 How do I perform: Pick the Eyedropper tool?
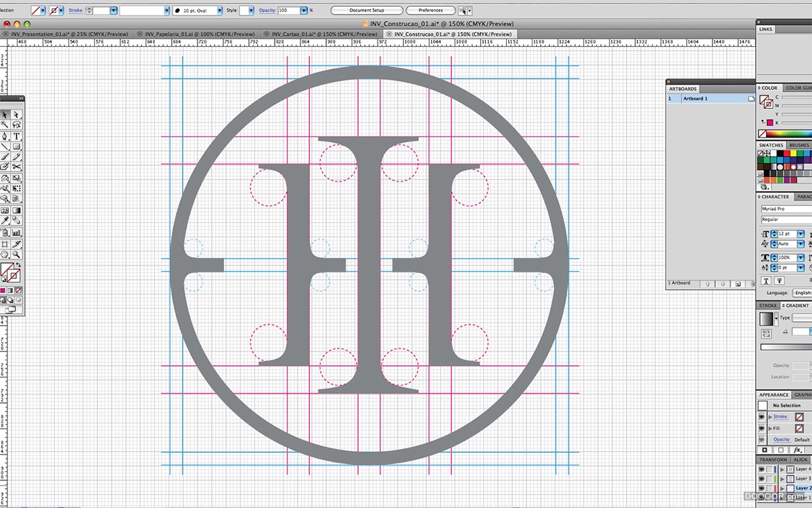pos(5,221)
